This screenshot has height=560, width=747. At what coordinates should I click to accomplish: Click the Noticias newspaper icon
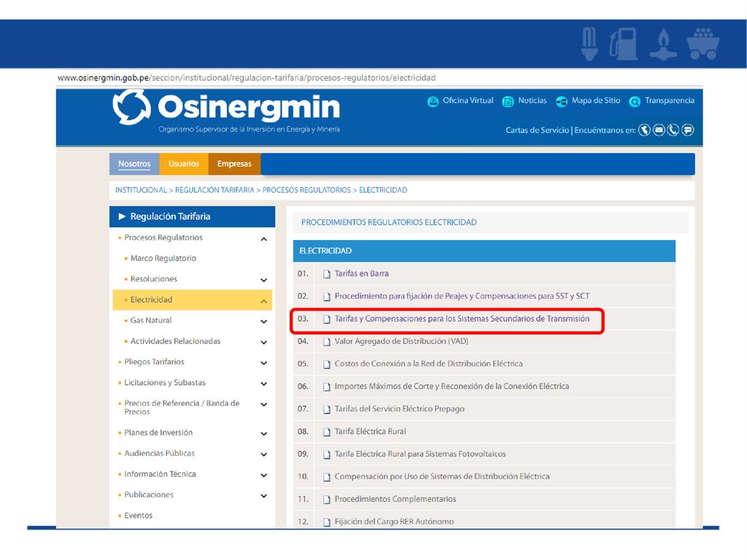pos(508,101)
